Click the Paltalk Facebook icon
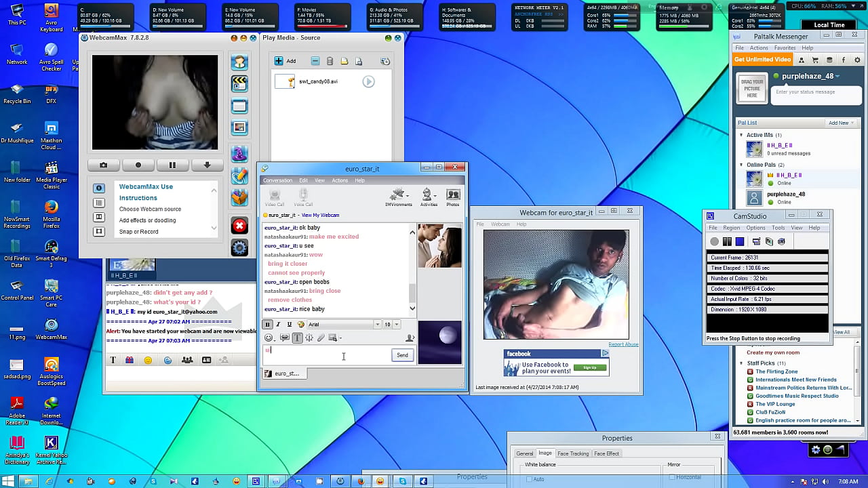 [x=844, y=60]
